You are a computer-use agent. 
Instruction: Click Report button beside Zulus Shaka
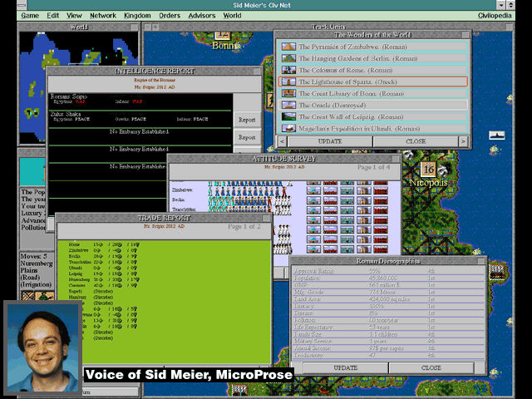(247, 120)
